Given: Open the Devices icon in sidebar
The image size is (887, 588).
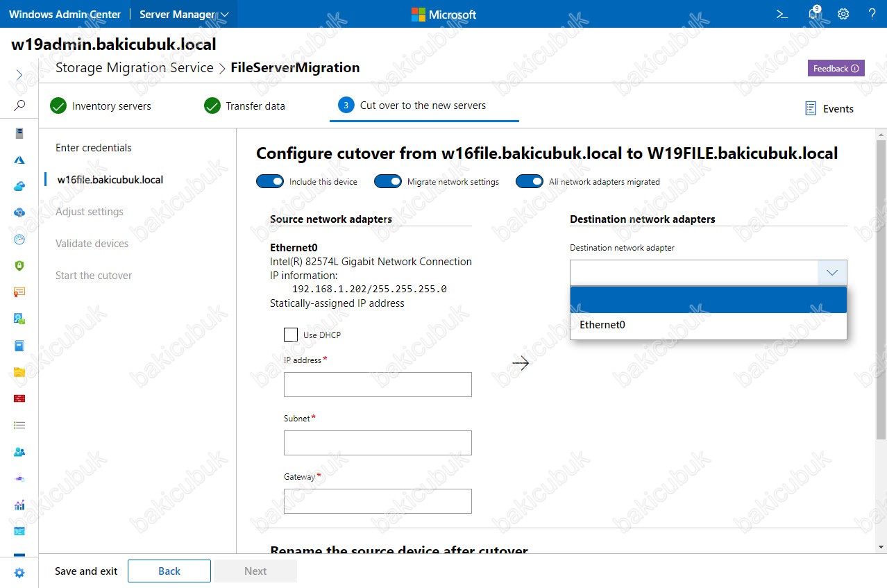Looking at the screenshot, I should click(19, 319).
